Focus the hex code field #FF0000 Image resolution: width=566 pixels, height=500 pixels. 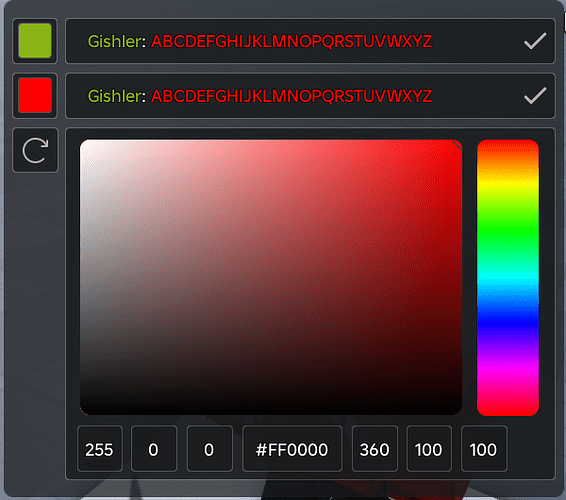coord(292,449)
